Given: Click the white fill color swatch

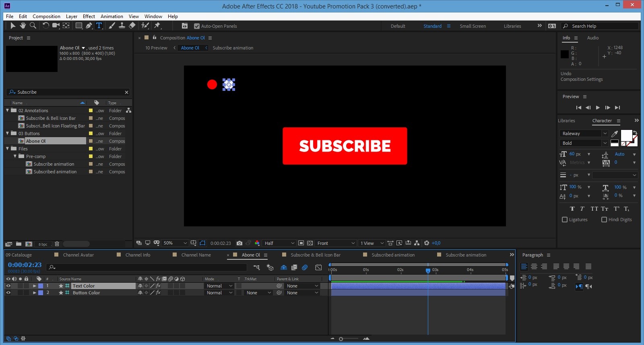Looking at the screenshot, I should pos(626,136).
